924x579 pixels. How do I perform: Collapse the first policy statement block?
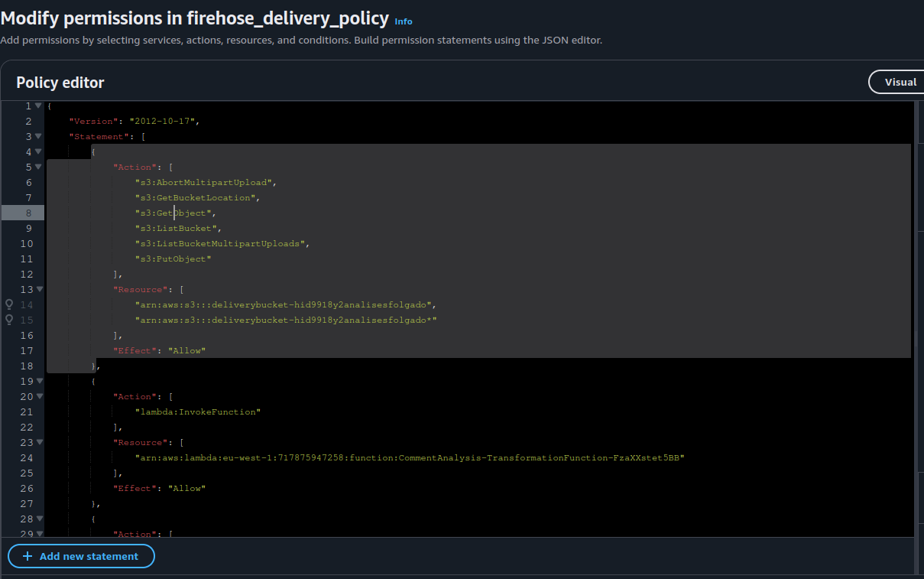click(x=39, y=151)
